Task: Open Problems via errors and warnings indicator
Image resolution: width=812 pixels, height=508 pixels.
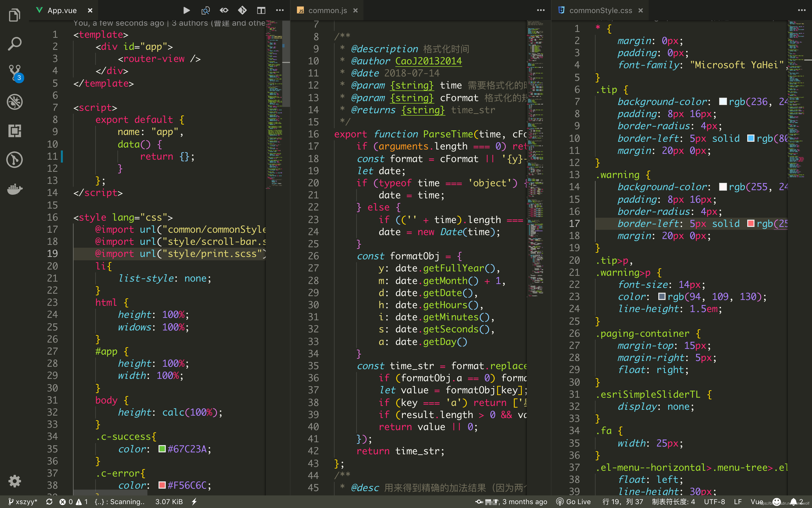Action: click(73, 502)
